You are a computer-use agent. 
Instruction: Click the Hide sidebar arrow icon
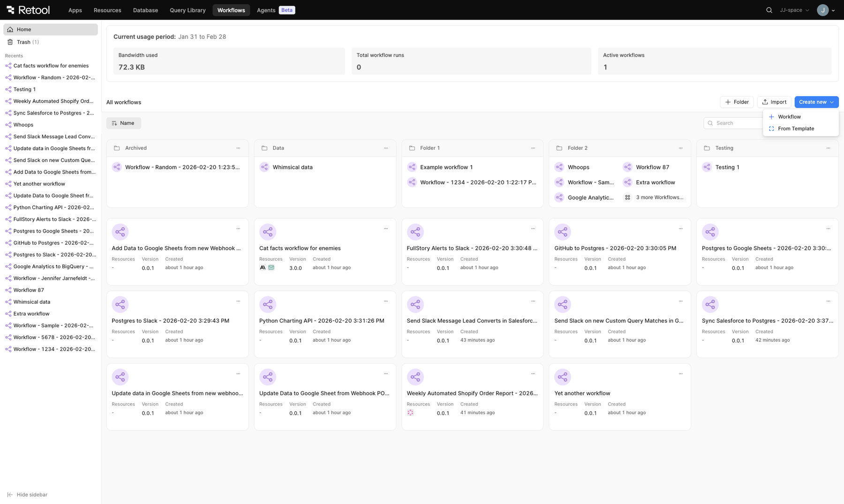(10, 495)
